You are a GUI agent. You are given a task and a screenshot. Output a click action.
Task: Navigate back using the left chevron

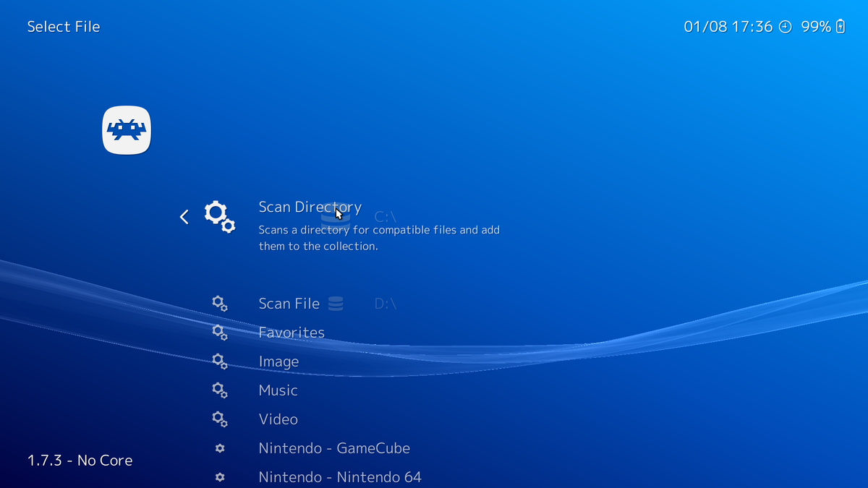[184, 216]
